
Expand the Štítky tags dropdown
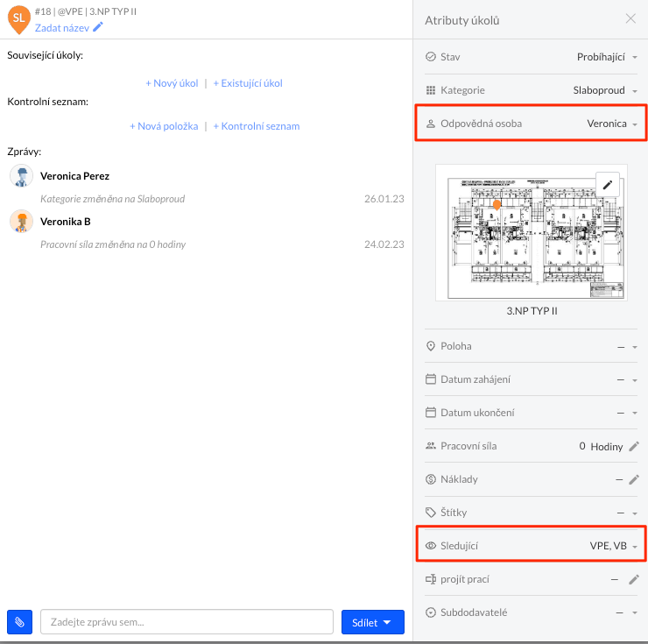point(627,513)
